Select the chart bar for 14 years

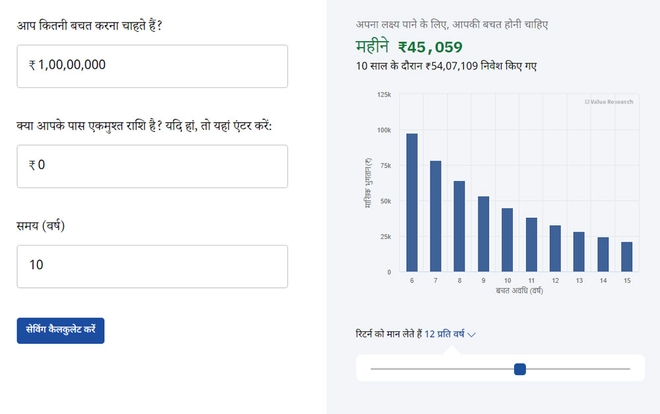coord(603,254)
